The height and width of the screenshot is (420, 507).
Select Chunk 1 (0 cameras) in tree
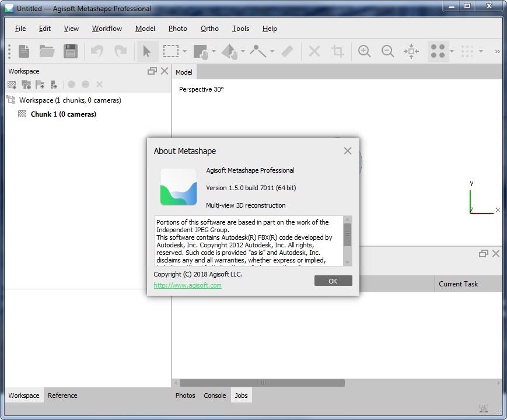point(64,114)
